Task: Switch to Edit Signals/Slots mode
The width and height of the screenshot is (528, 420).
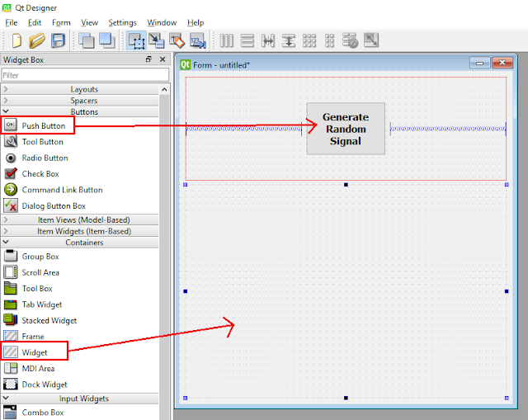Action: pyautogui.click(x=157, y=40)
